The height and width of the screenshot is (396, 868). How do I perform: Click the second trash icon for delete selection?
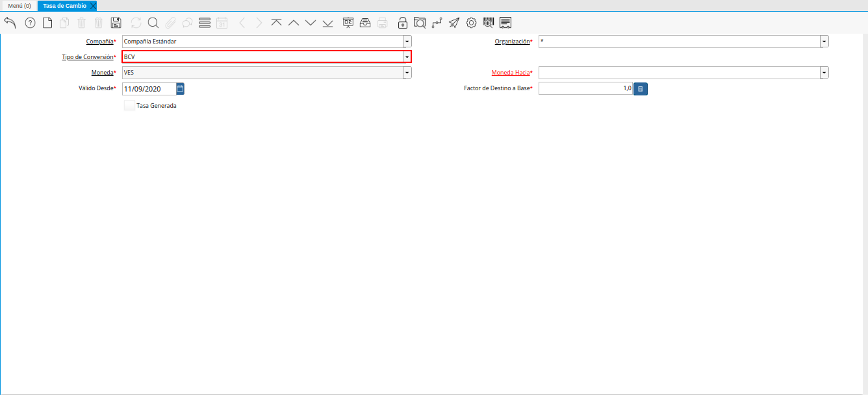[x=99, y=23]
